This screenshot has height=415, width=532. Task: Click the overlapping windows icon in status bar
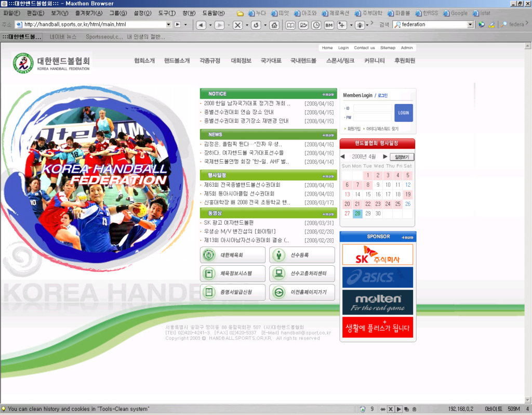(406, 409)
